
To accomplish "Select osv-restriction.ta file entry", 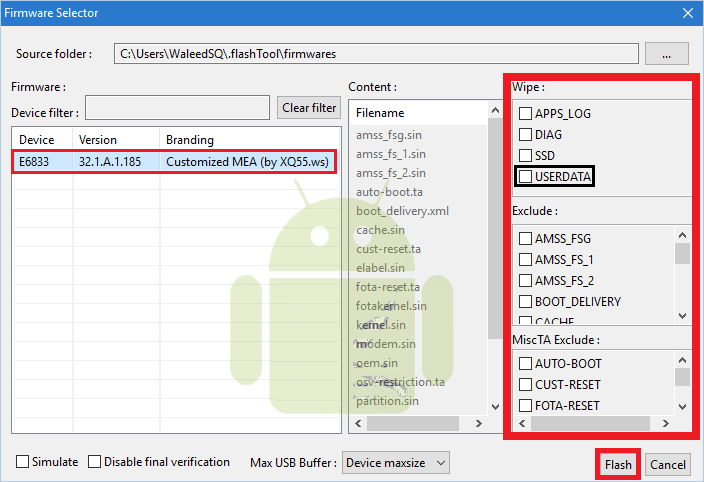I will point(400,382).
